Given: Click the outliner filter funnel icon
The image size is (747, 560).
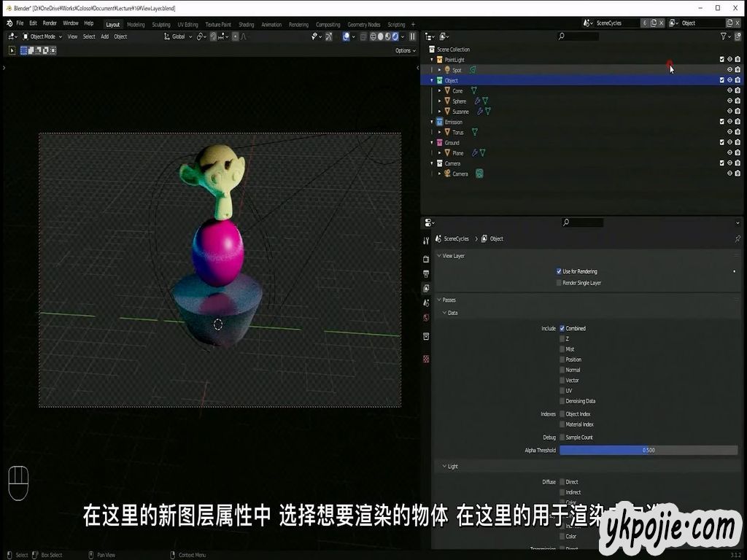Looking at the screenshot, I should tap(723, 36).
